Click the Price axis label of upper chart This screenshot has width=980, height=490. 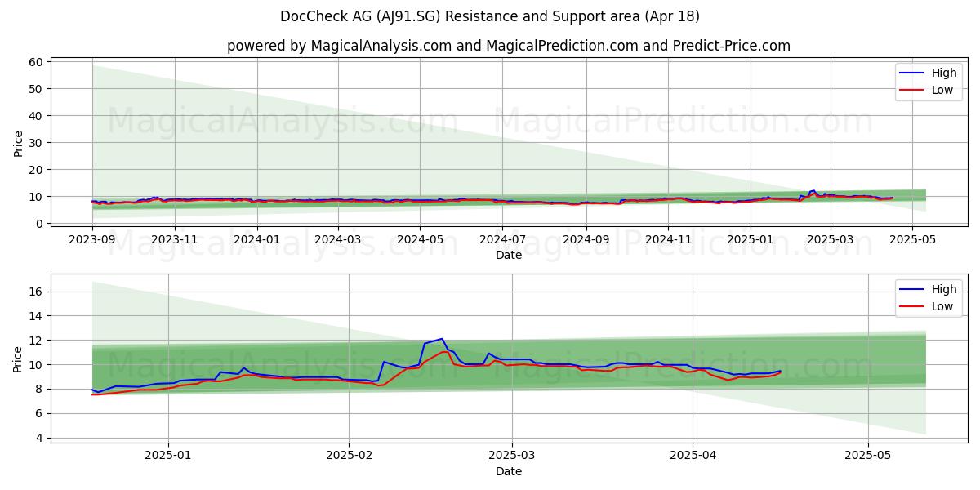coord(18,143)
